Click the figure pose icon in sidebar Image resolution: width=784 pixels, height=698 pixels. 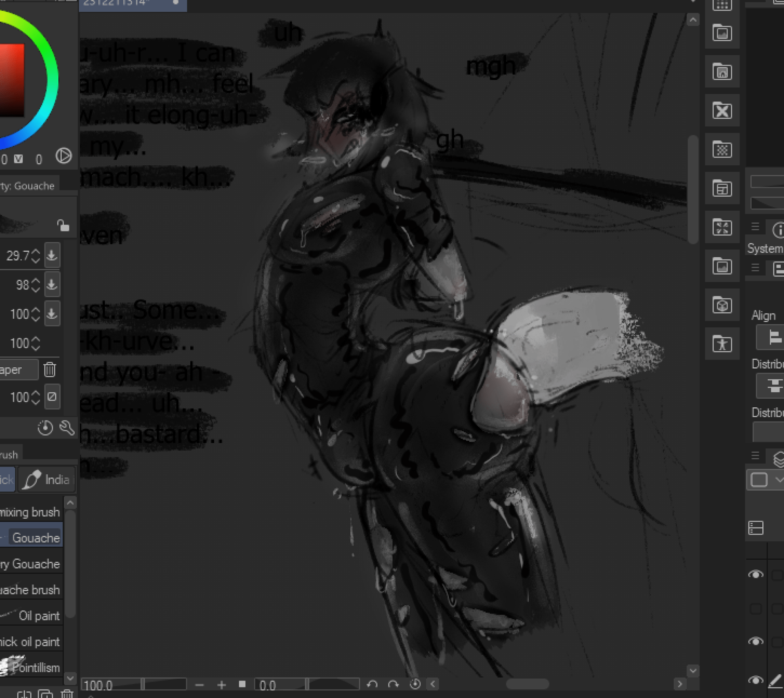click(x=722, y=344)
